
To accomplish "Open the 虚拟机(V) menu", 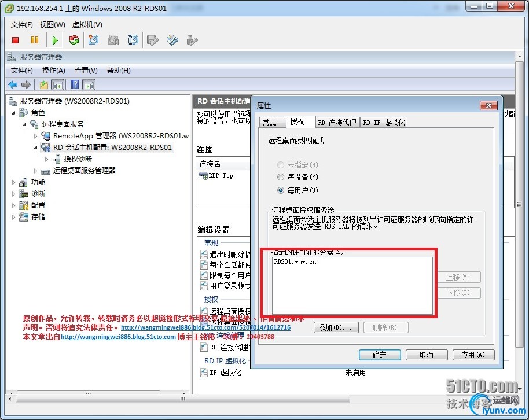I will [x=87, y=25].
